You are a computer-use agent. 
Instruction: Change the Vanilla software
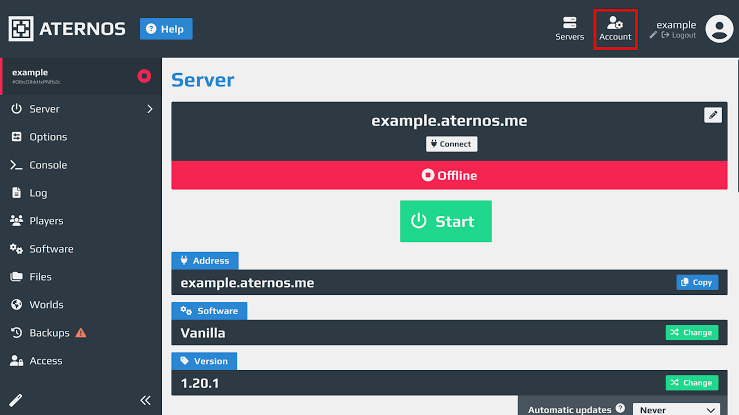pos(692,333)
